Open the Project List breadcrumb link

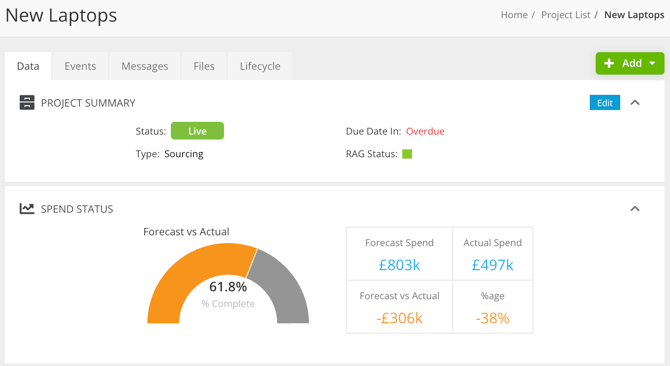point(565,15)
